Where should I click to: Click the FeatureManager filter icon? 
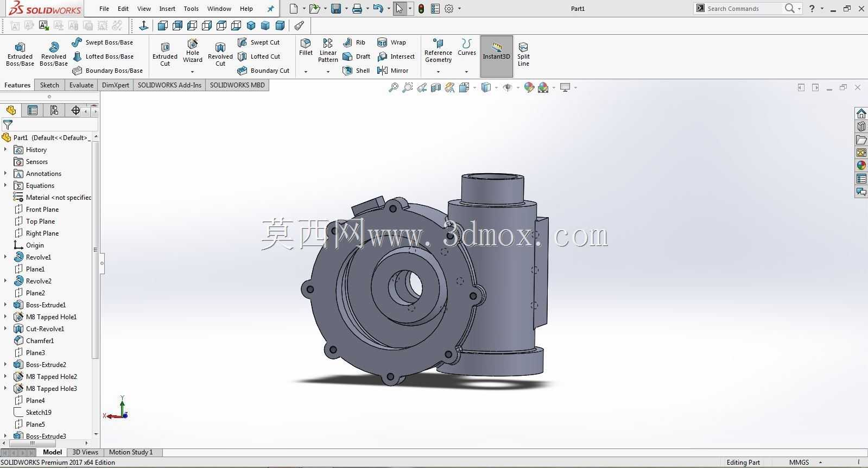[8, 125]
